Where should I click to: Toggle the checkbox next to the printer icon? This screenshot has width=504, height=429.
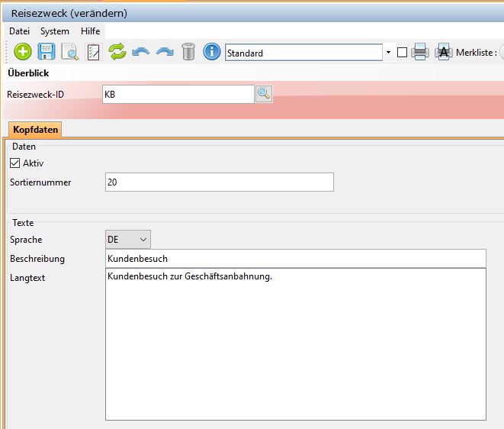(x=402, y=53)
